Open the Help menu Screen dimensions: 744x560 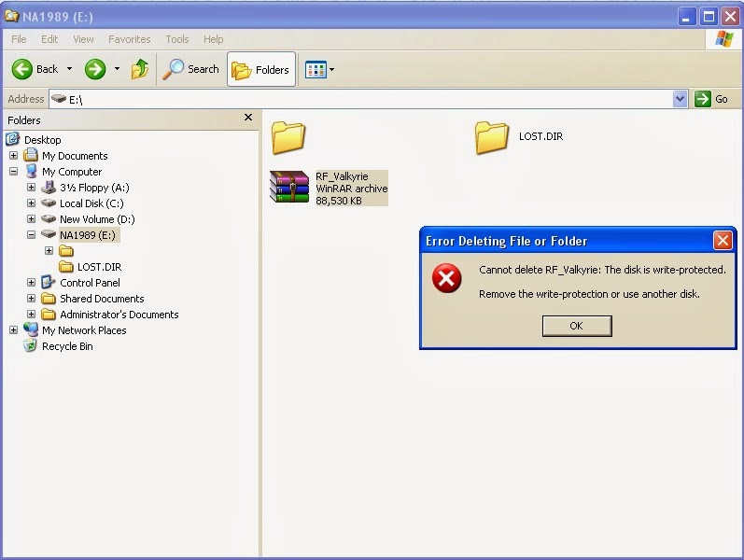[x=213, y=39]
